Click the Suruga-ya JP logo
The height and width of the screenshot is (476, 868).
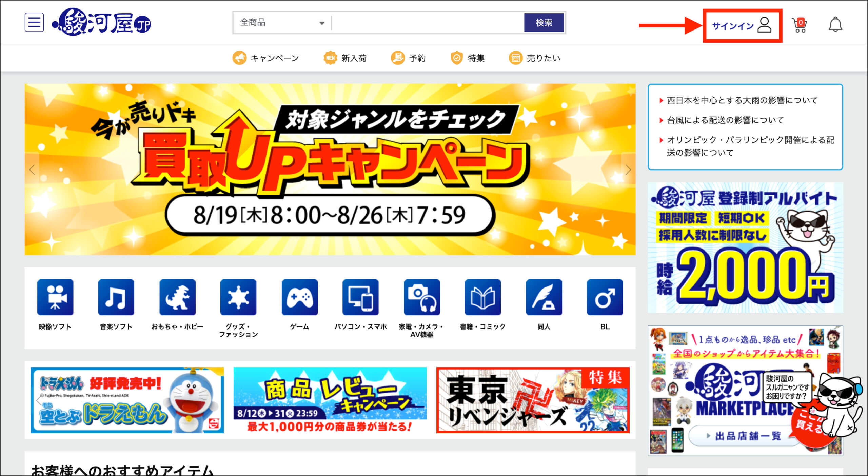click(102, 22)
